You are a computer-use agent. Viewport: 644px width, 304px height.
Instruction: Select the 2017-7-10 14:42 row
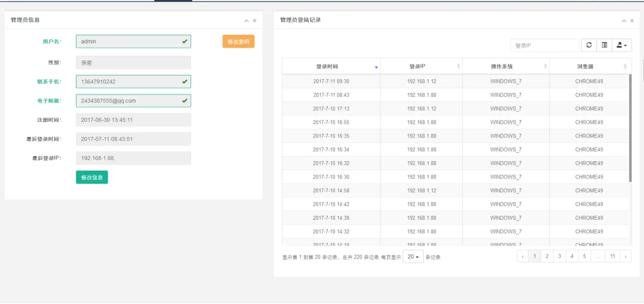pos(456,204)
